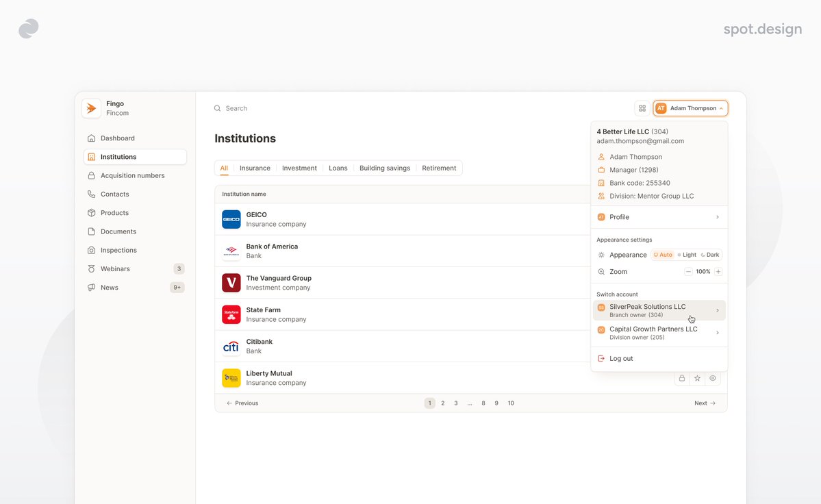Switch account to Capital Growth Partners LLC

coord(659,333)
